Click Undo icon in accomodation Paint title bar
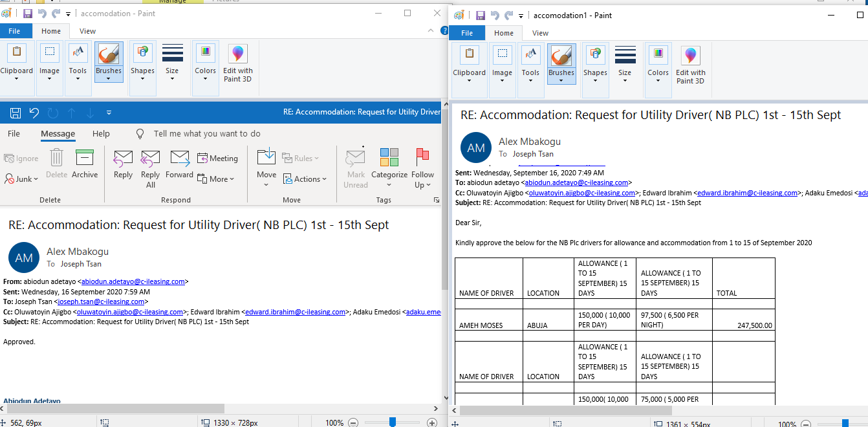This screenshot has height=427, width=868. point(42,14)
